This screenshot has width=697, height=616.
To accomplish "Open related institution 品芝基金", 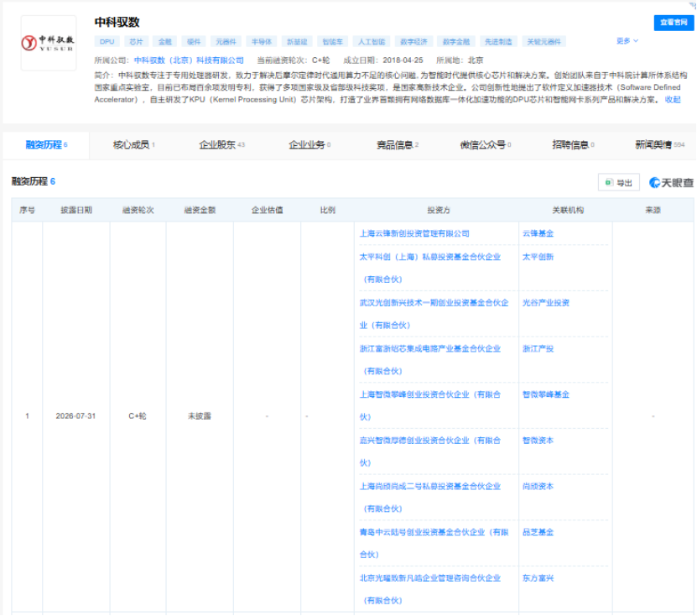I will pyautogui.click(x=538, y=532).
